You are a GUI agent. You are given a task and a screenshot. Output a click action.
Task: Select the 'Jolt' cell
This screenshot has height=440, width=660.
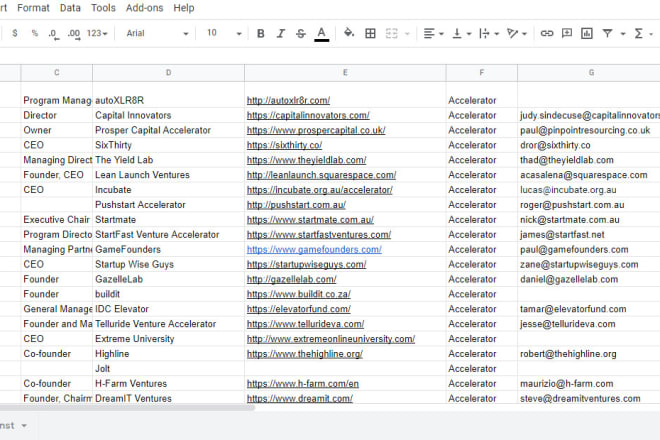click(x=168, y=369)
